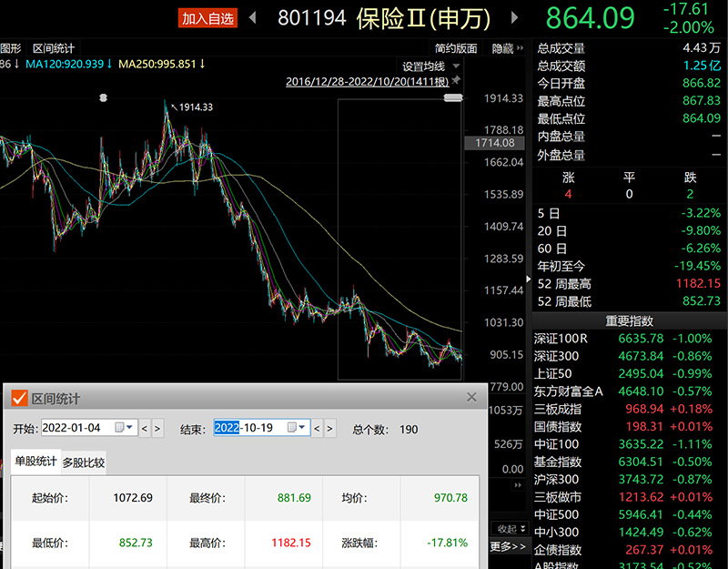
Task: Step start date forward with > button
Action: pos(157,428)
